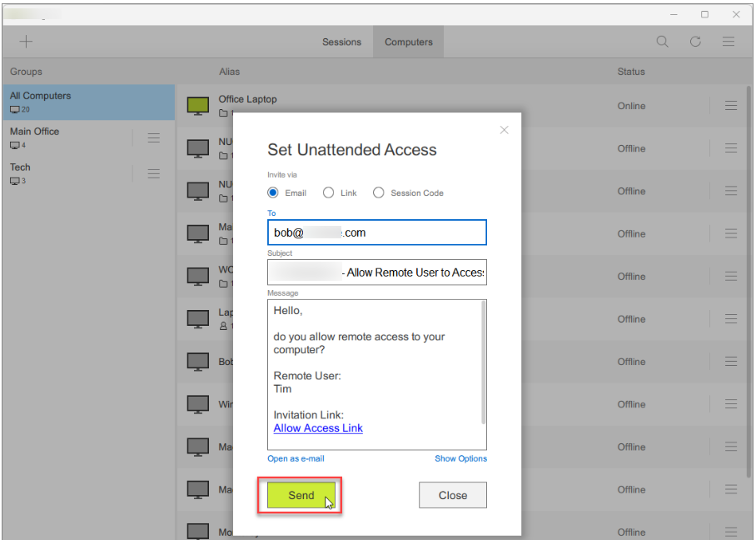Open the search icon
756x540 pixels.
[x=662, y=41]
